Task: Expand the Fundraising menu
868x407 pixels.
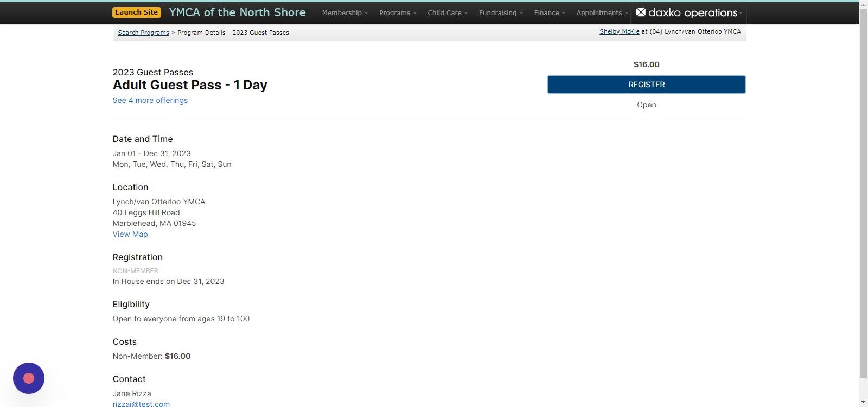Action: coord(501,12)
